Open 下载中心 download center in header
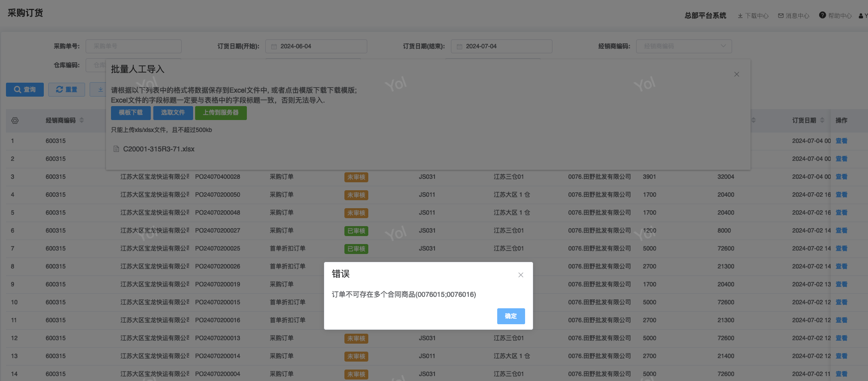 click(x=753, y=16)
